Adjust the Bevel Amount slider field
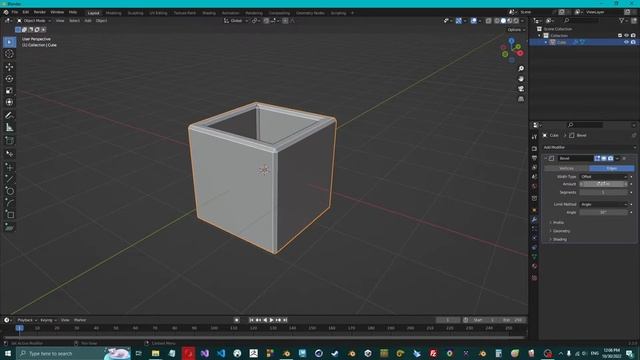This screenshot has width=640, height=360. 603,184
